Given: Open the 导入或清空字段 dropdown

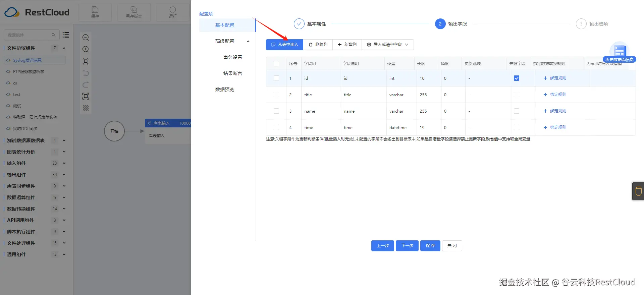Looking at the screenshot, I should pos(387,45).
